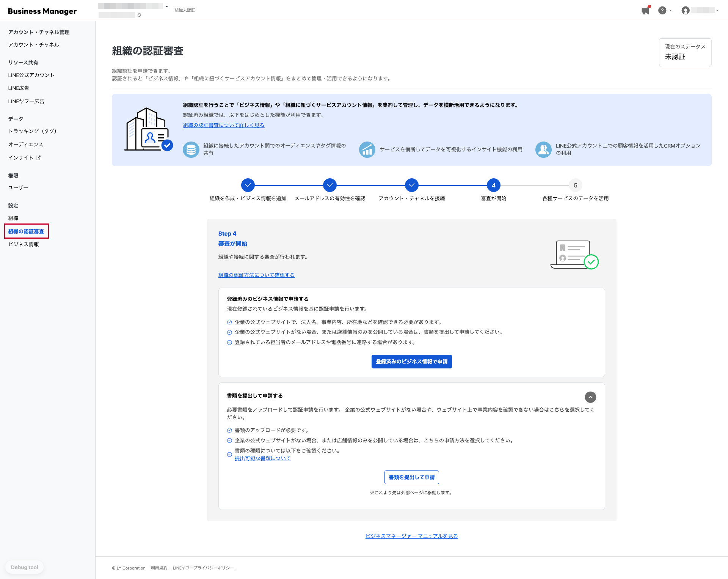Viewport: 728px width, 579px height.
Task: Open LINE公式アカウント in sidebar
Action: click(31, 75)
